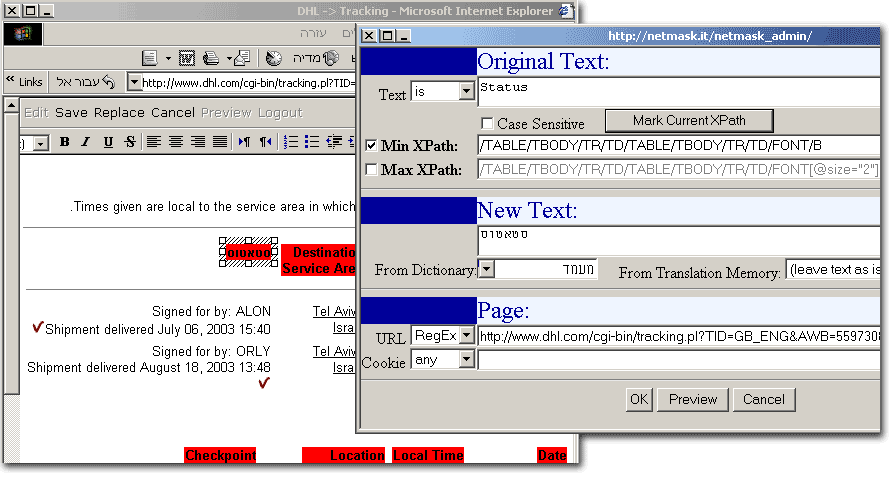Screen dimensions: 893x477
Task: Decrease indent with the outdent icon
Action: pos(334,142)
